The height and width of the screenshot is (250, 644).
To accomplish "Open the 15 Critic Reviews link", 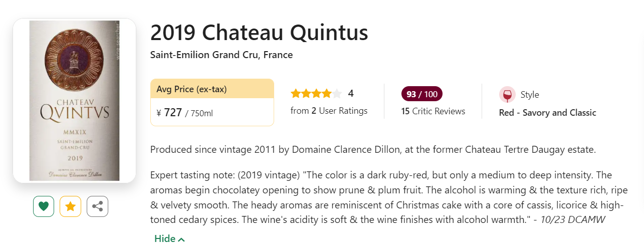I will (x=433, y=111).
